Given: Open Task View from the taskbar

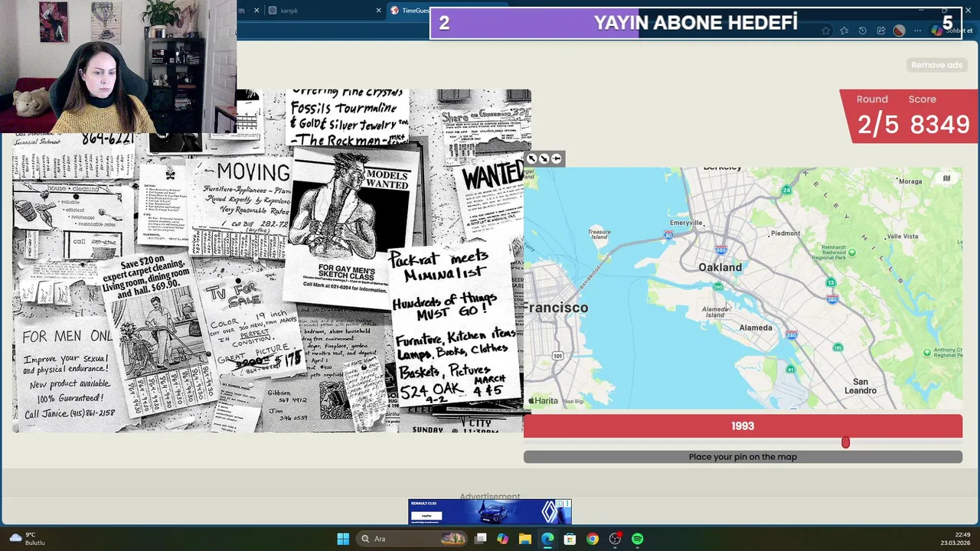Looking at the screenshot, I should 481,539.
